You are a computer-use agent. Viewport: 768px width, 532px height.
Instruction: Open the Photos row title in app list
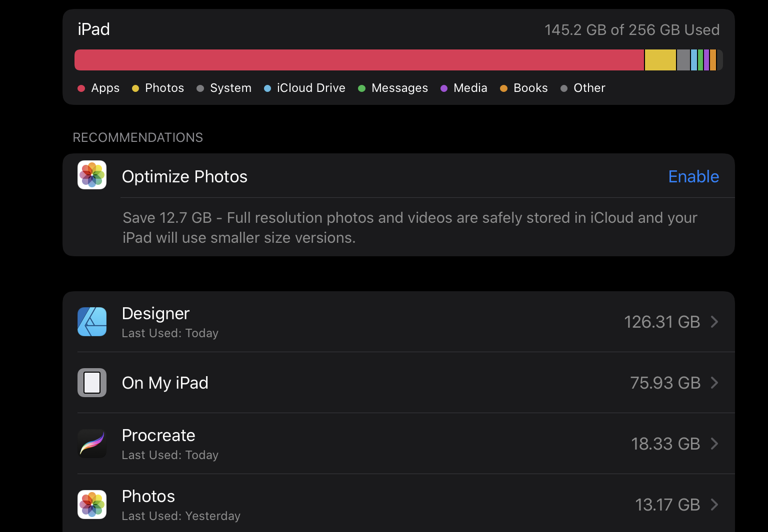pyautogui.click(x=148, y=497)
